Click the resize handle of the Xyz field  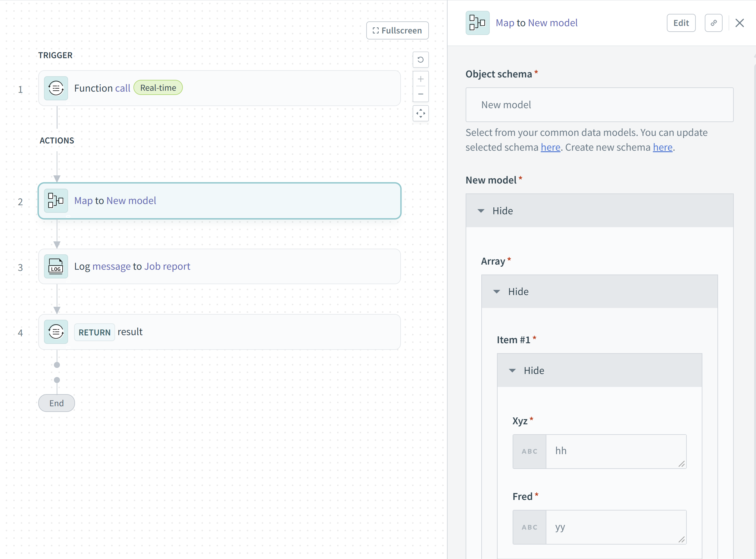click(x=682, y=464)
